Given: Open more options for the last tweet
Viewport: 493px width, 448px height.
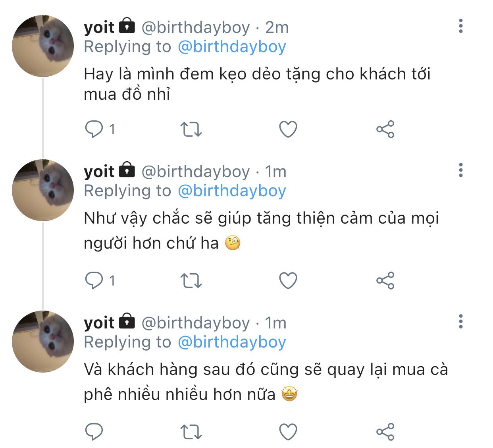Looking at the screenshot, I should coord(460,321).
